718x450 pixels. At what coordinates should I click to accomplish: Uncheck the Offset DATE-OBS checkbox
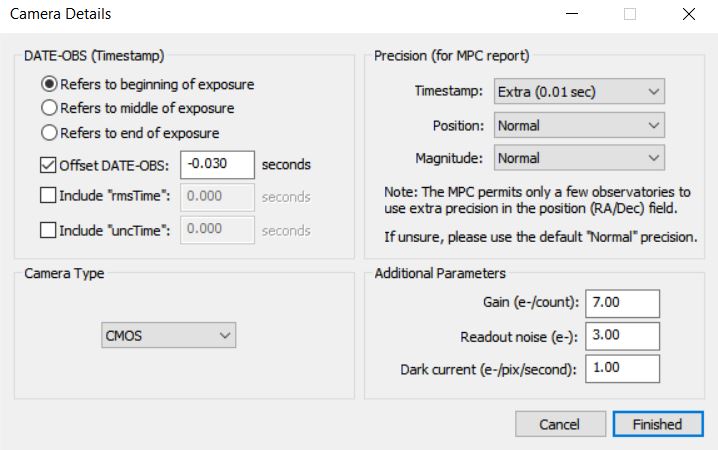[49, 165]
